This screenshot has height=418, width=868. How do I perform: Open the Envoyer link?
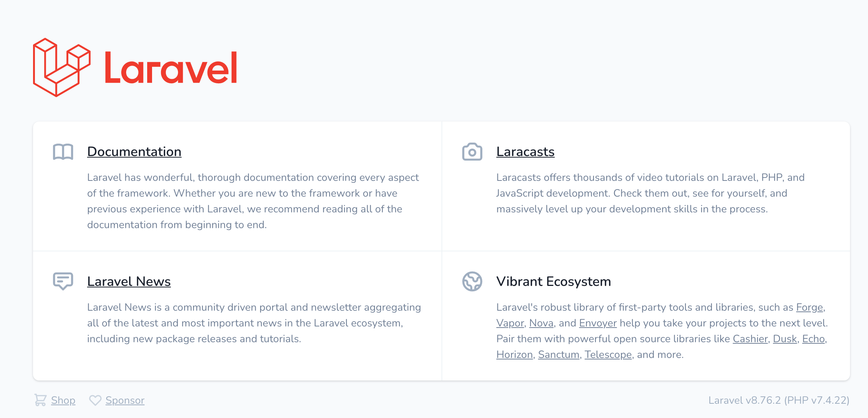(x=598, y=323)
